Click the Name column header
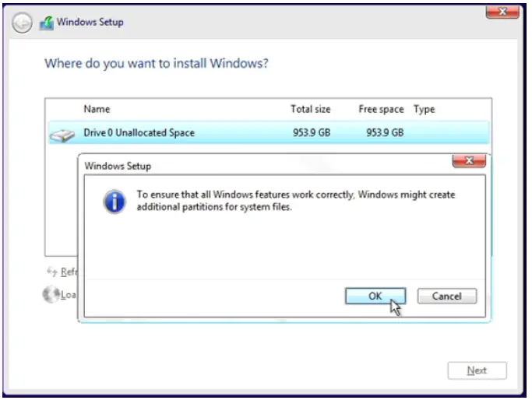The width and height of the screenshot is (532, 400). pos(97,109)
